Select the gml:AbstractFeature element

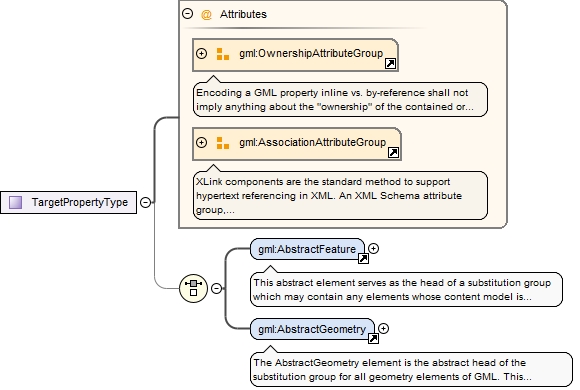(x=307, y=249)
